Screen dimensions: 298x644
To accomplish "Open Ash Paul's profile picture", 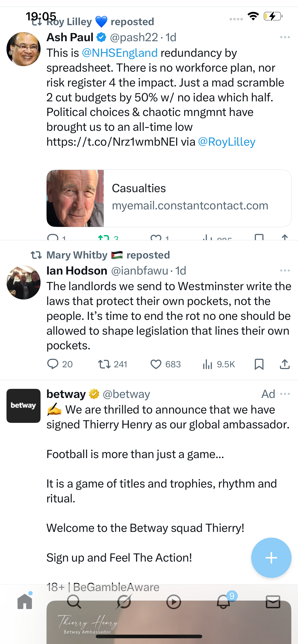I will (24, 49).
